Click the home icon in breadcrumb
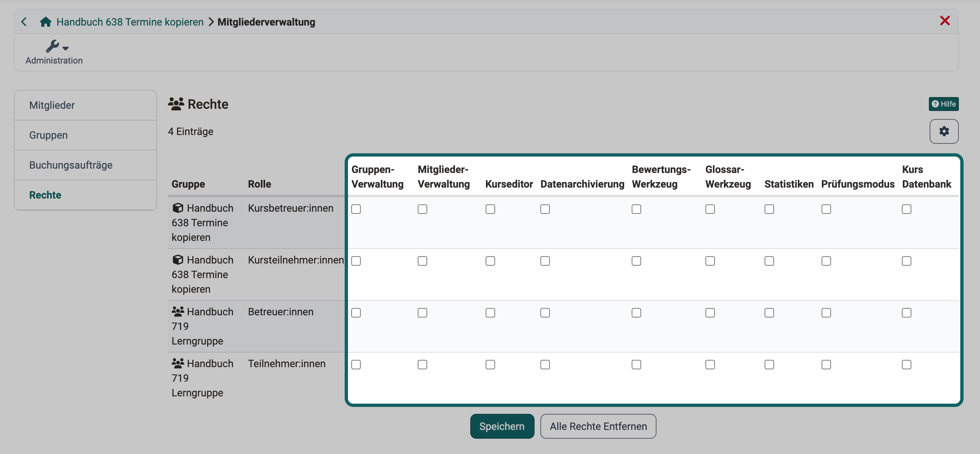980x454 pixels. coord(46,22)
